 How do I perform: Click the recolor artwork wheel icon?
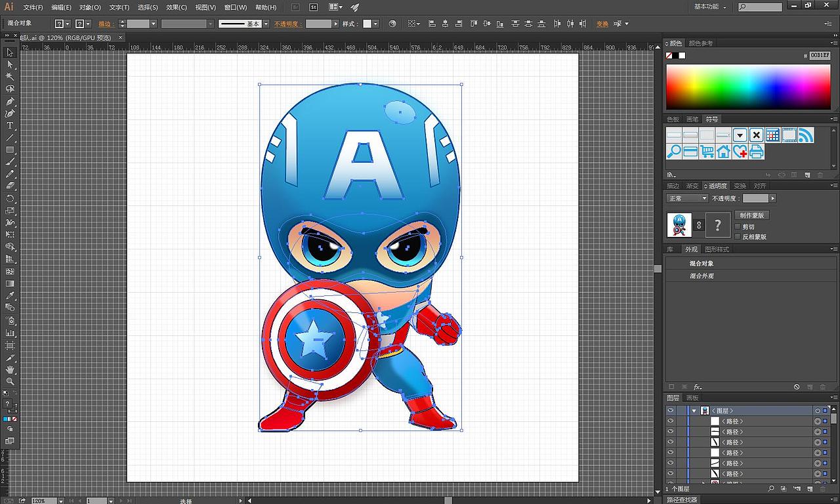tap(392, 24)
